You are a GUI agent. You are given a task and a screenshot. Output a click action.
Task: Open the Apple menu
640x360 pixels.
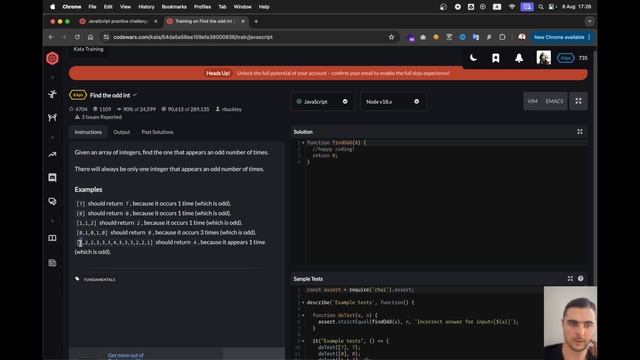click(53, 7)
